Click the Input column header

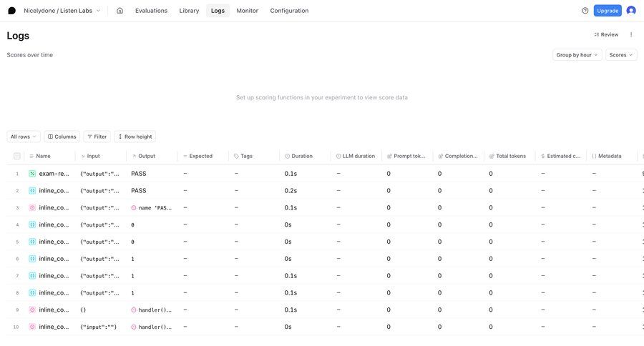[x=93, y=156]
